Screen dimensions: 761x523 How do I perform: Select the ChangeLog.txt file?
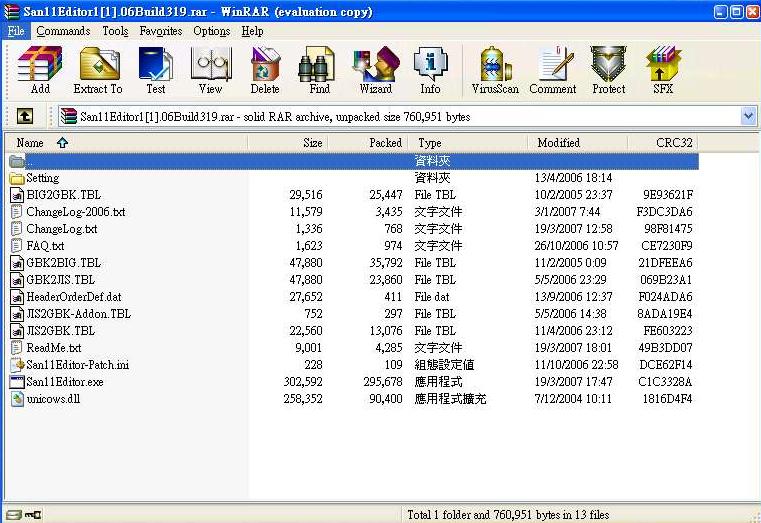pyautogui.click(x=62, y=229)
